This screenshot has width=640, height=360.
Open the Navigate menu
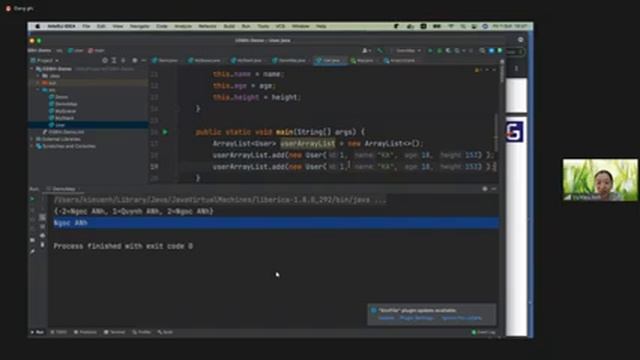point(140,26)
